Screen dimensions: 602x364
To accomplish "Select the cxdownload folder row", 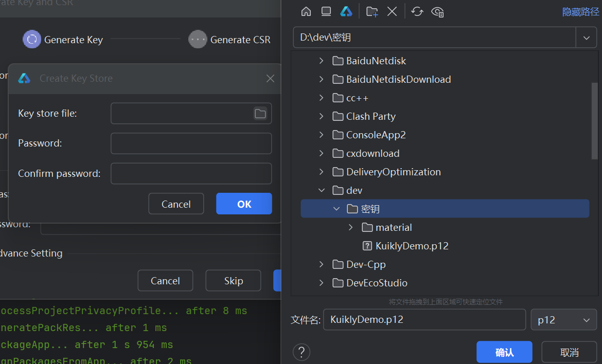I will click(445, 153).
